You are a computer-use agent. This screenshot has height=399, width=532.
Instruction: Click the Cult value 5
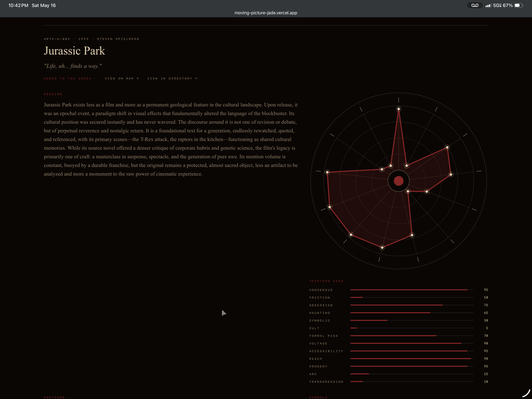click(x=487, y=328)
